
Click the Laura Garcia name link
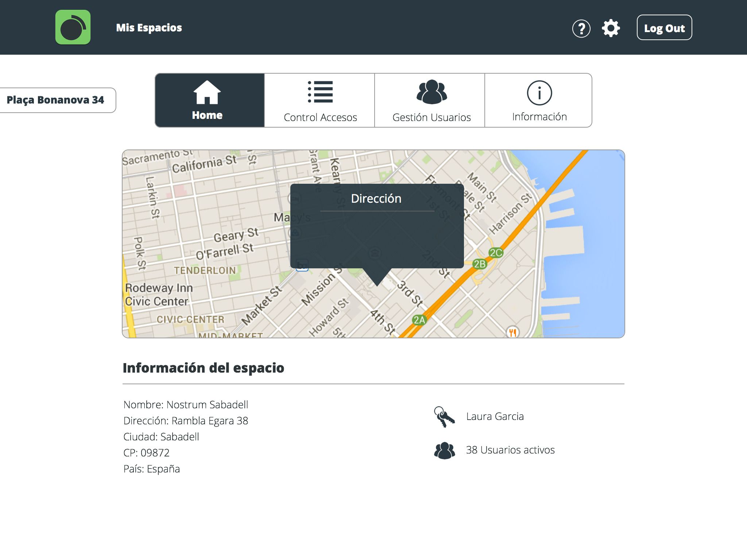pos(495,416)
